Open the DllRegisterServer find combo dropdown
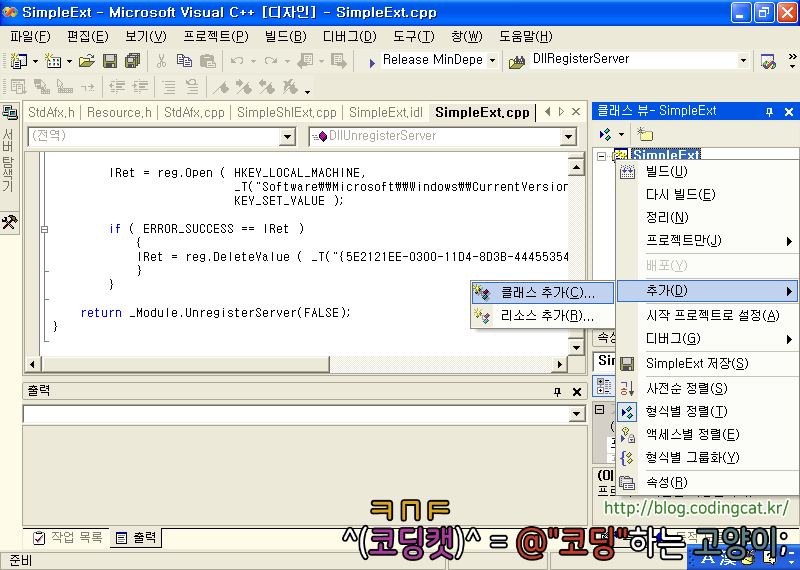The height and width of the screenshot is (570, 800). point(743,61)
